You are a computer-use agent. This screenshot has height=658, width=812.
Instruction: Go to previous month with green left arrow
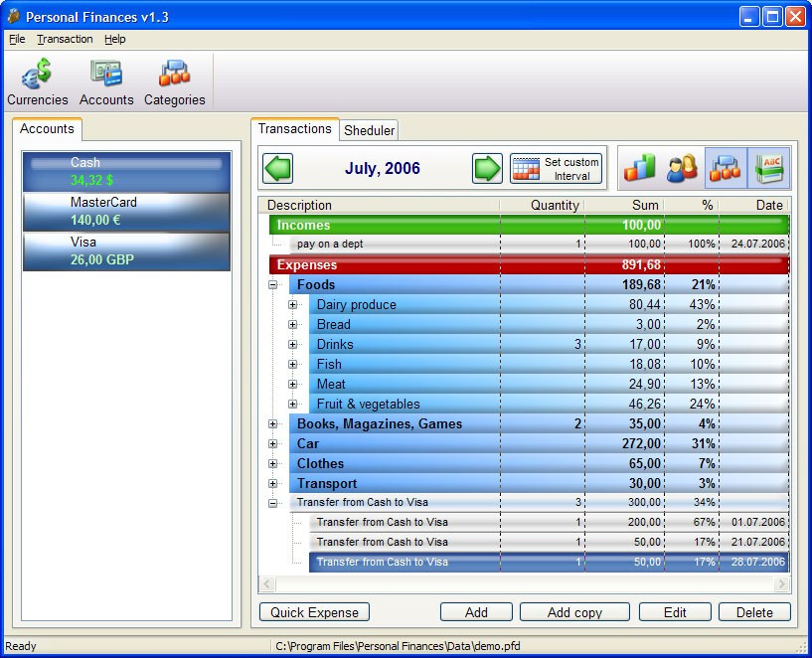[x=277, y=168]
